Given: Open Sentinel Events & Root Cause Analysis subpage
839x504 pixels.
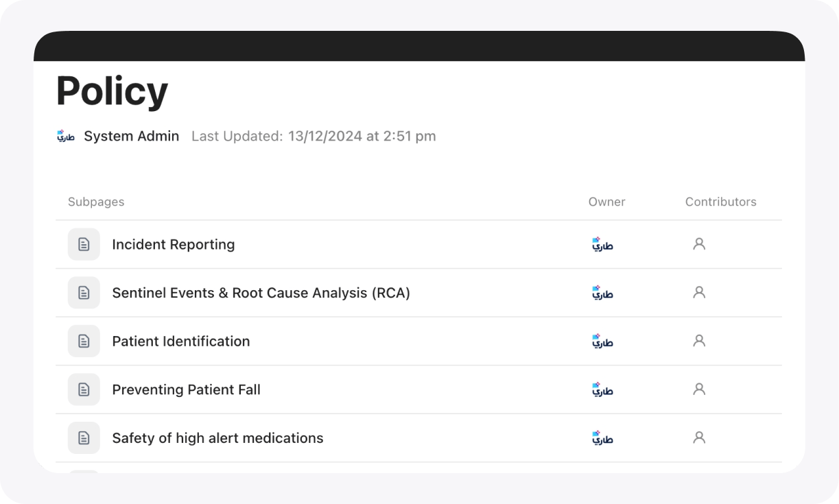Looking at the screenshot, I should pos(261,293).
